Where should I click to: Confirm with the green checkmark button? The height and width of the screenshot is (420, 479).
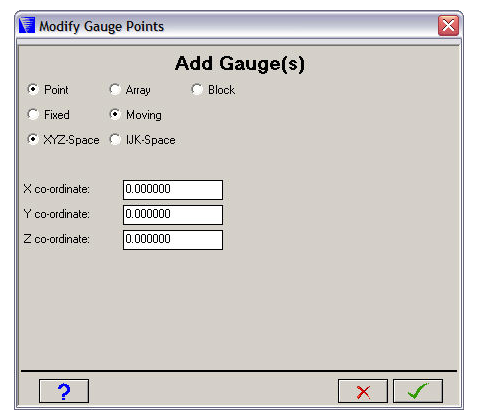[x=418, y=391]
